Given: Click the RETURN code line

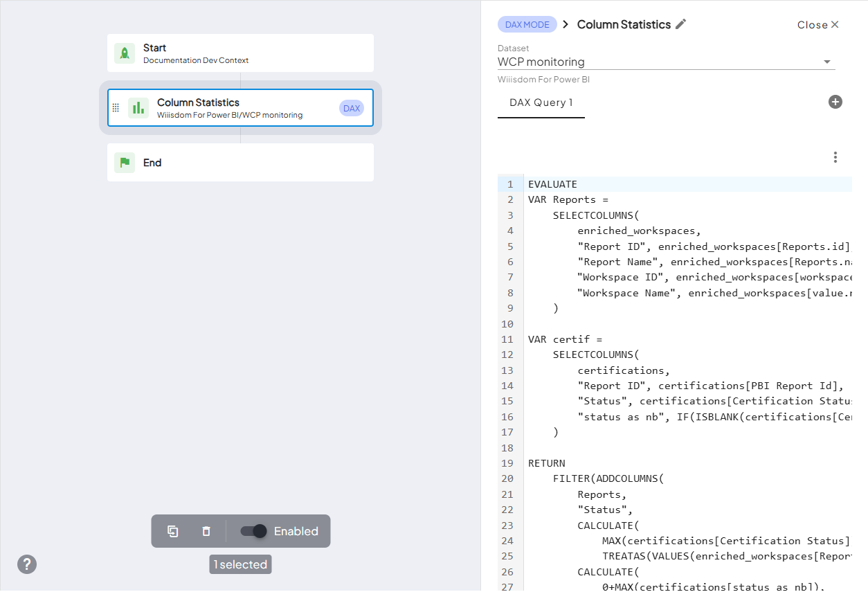Looking at the screenshot, I should tap(547, 463).
